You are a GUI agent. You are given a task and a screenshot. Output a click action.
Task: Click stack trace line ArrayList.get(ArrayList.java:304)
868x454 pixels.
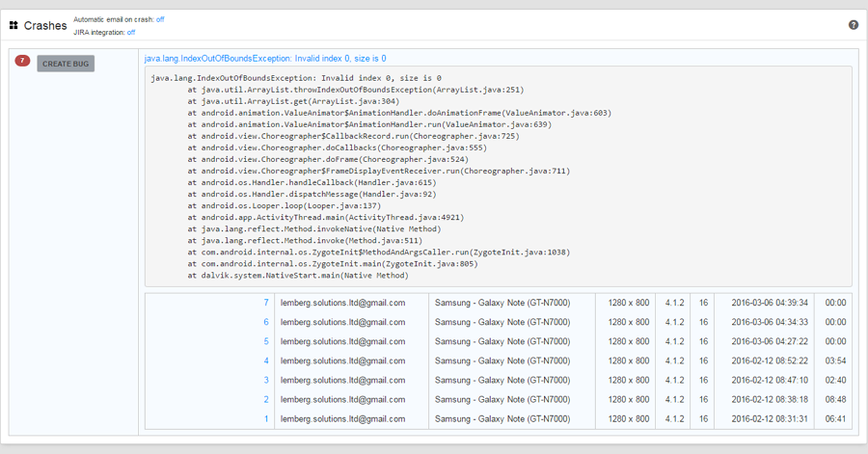coord(293,101)
